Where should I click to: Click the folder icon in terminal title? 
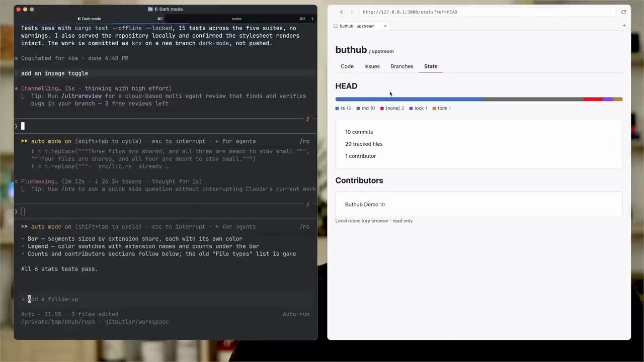(x=150, y=9)
